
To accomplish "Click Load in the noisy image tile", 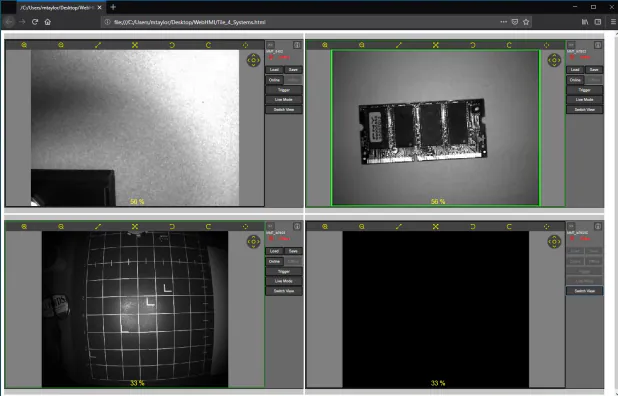I will (274, 70).
